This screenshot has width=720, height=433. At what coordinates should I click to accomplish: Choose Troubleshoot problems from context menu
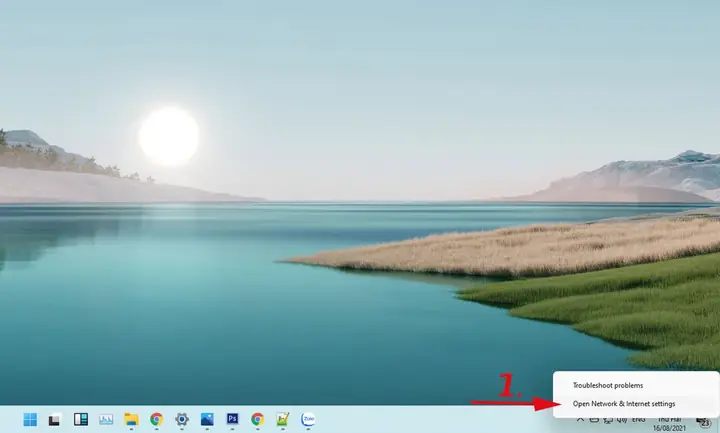coord(636,385)
